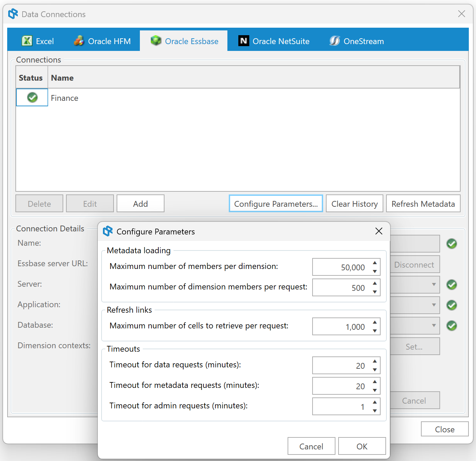Screen dimensions: 476x461
Task: Select the Oracle Essbase tab
Action: [184, 41]
